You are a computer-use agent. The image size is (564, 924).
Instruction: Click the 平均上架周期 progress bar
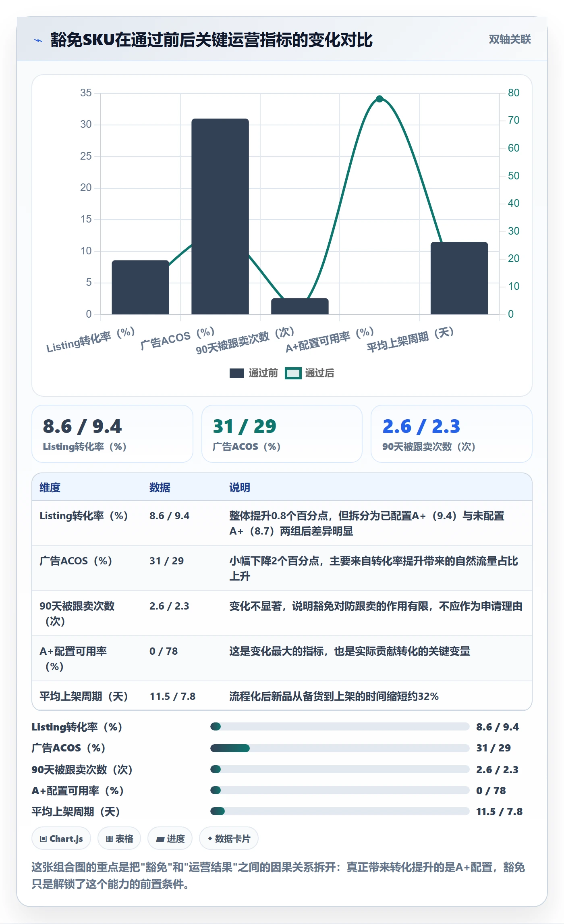pos(340,811)
